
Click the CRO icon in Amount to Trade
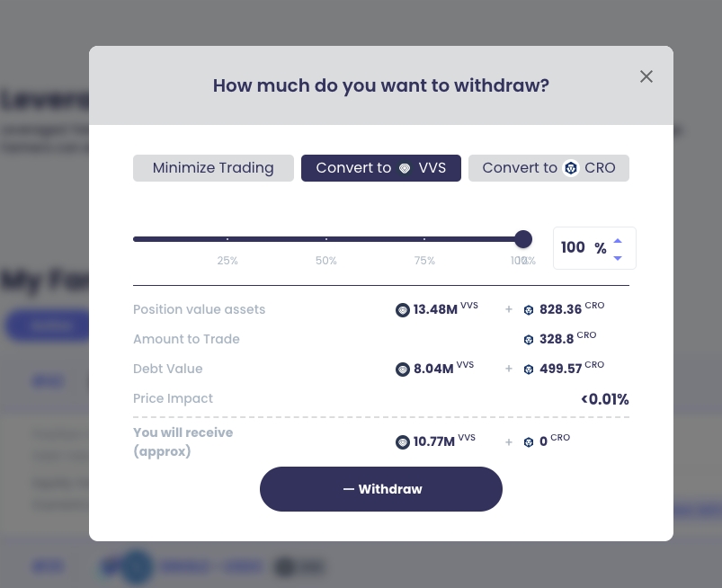529,340
